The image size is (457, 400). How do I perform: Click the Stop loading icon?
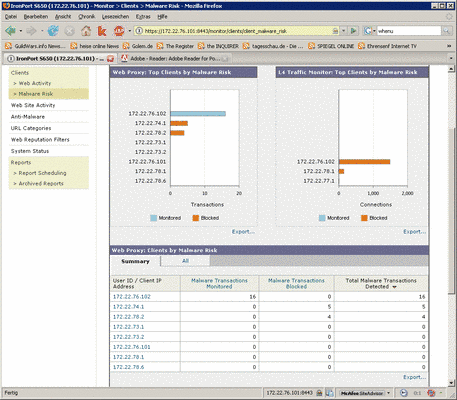pos(69,31)
